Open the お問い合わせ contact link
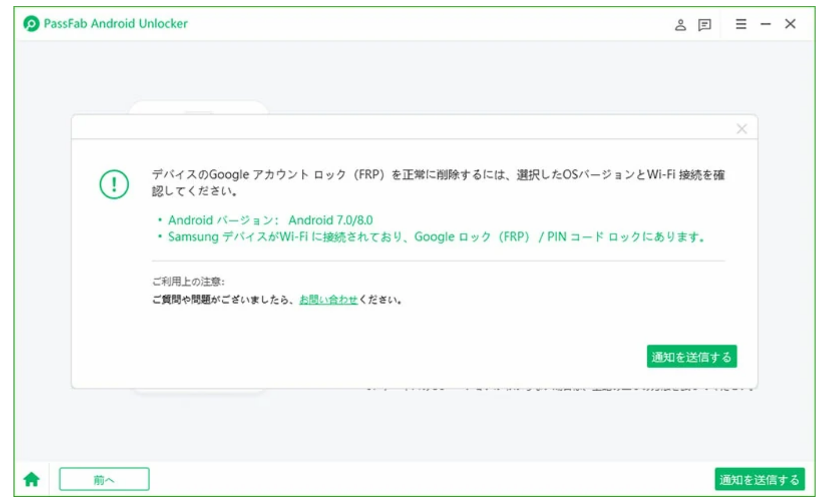This screenshot has width=823, height=504. click(x=328, y=300)
